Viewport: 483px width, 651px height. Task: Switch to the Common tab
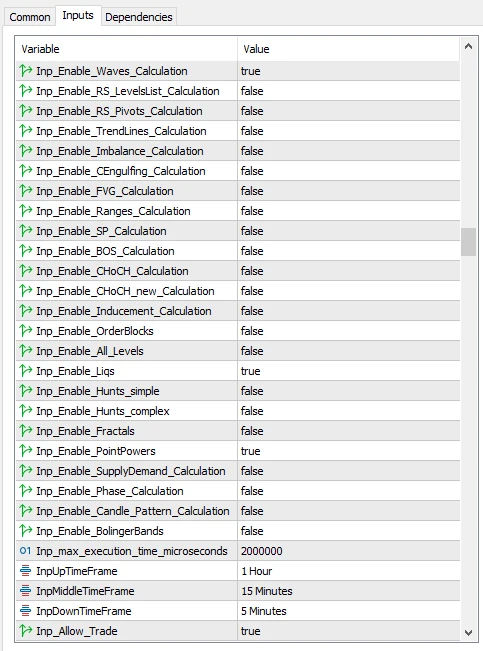pos(30,17)
